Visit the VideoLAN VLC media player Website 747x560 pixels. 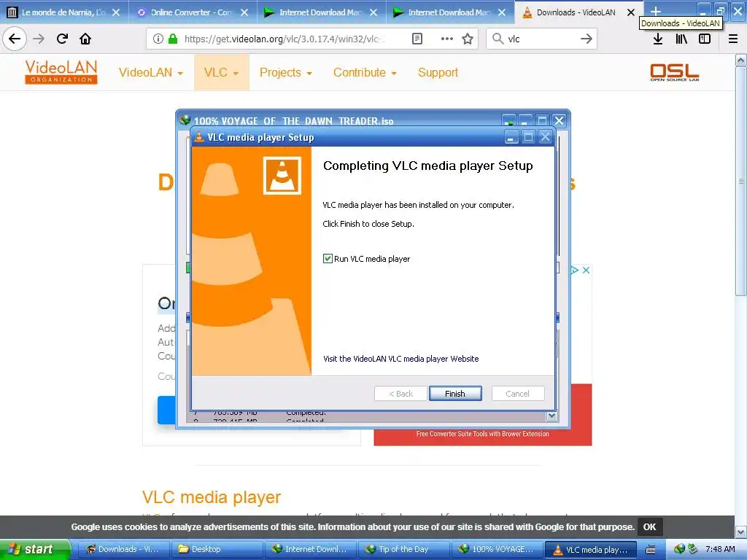click(400, 359)
